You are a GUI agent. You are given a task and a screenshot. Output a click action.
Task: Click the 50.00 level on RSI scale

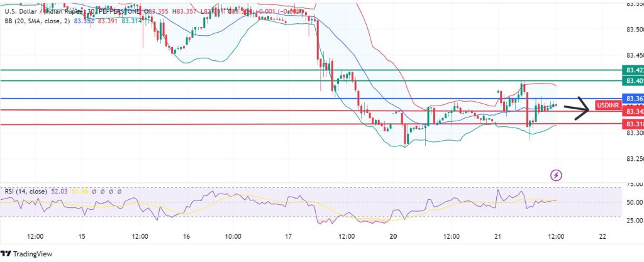(x=632, y=202)
